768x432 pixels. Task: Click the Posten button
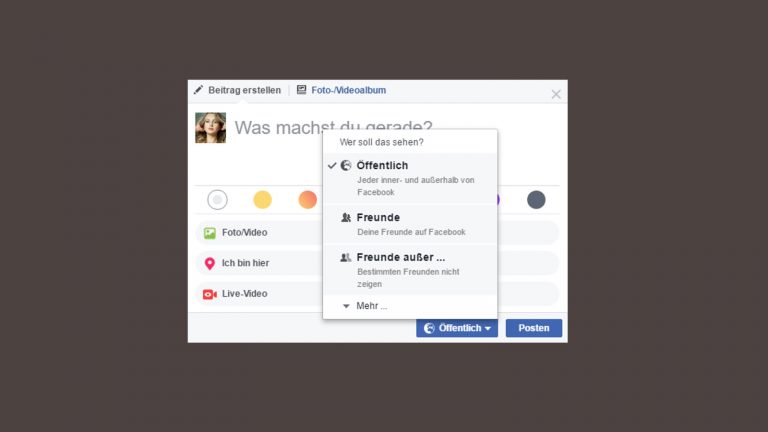tap(534, 328)
